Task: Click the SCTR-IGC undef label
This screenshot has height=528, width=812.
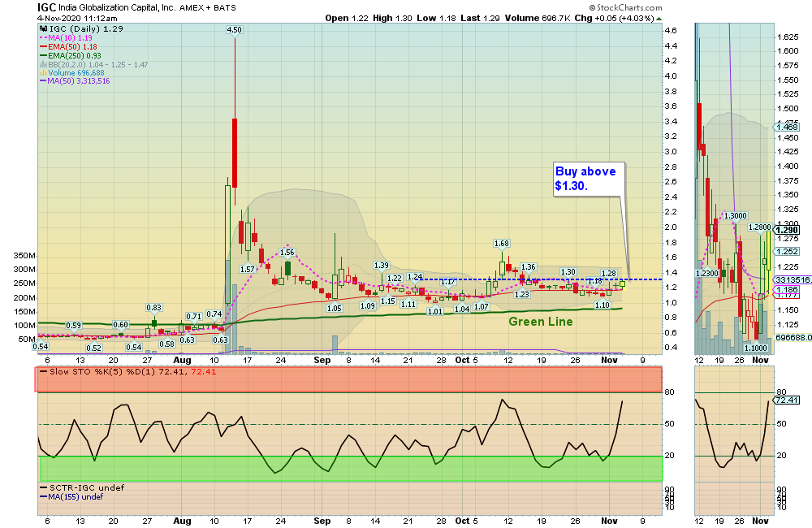Action: tap(82, 487)
